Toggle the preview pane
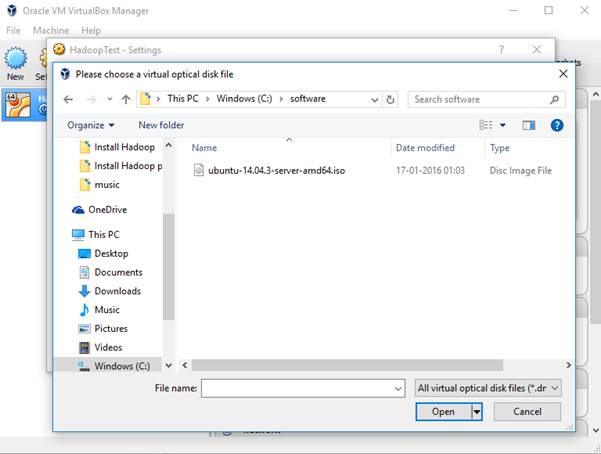Viewport: 601px width, 454px height. click(529, 125)
